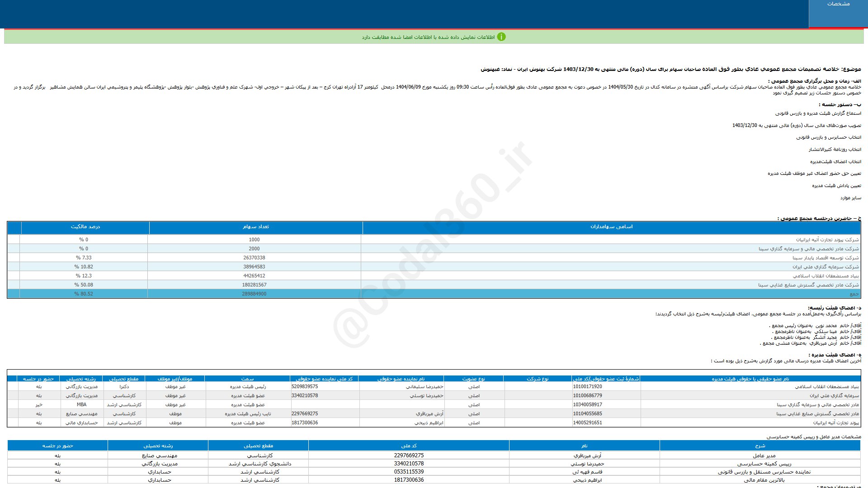Click the خیر attendance cell
The width and height of the screenshot is (868, 488).
pos(39,405)
